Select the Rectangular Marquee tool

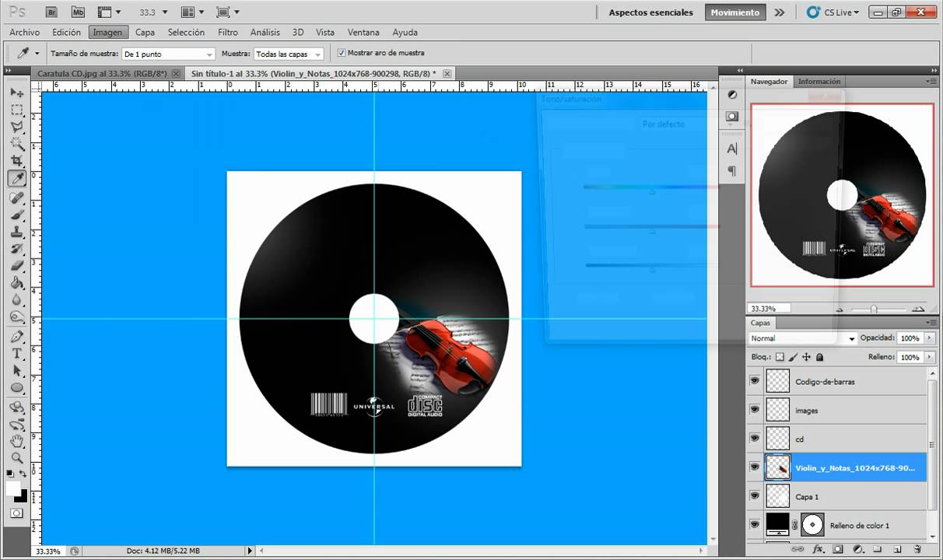point(16,110)
